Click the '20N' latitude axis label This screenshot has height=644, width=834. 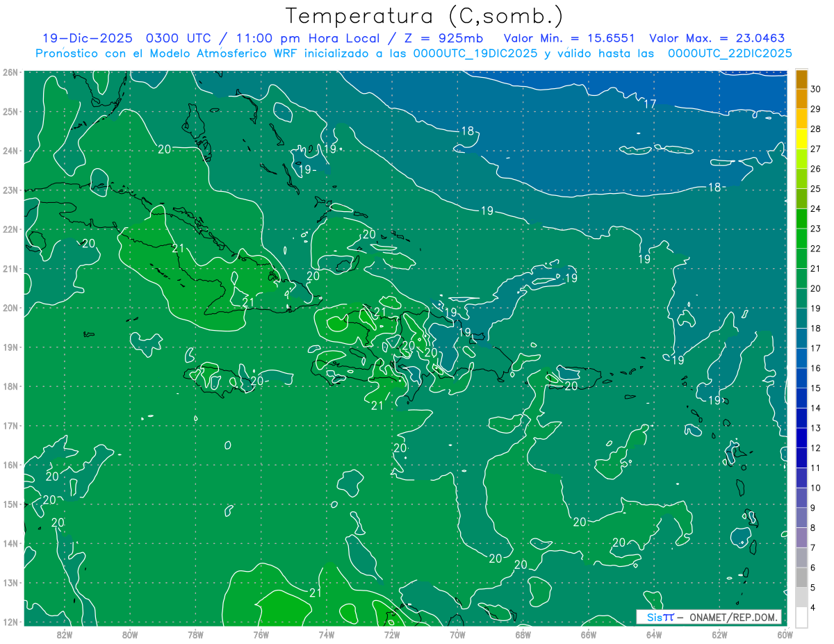[x=10, y=308]
